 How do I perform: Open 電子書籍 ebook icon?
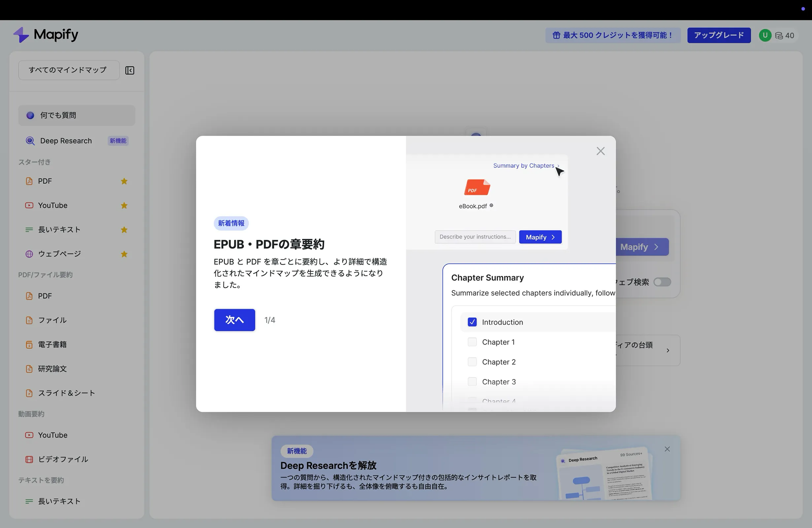pos(29,344)
